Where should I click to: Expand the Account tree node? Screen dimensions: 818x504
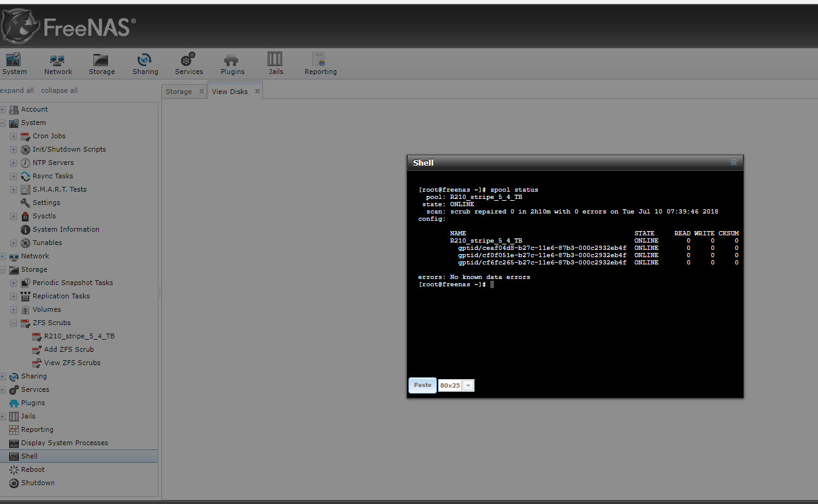click(x=2, y=110)
